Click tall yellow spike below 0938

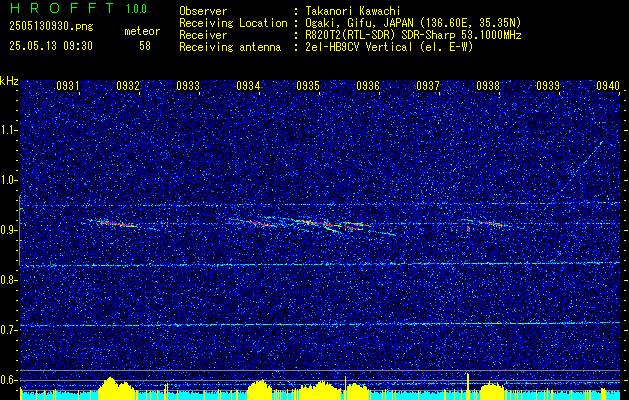[x=468, y=385]
